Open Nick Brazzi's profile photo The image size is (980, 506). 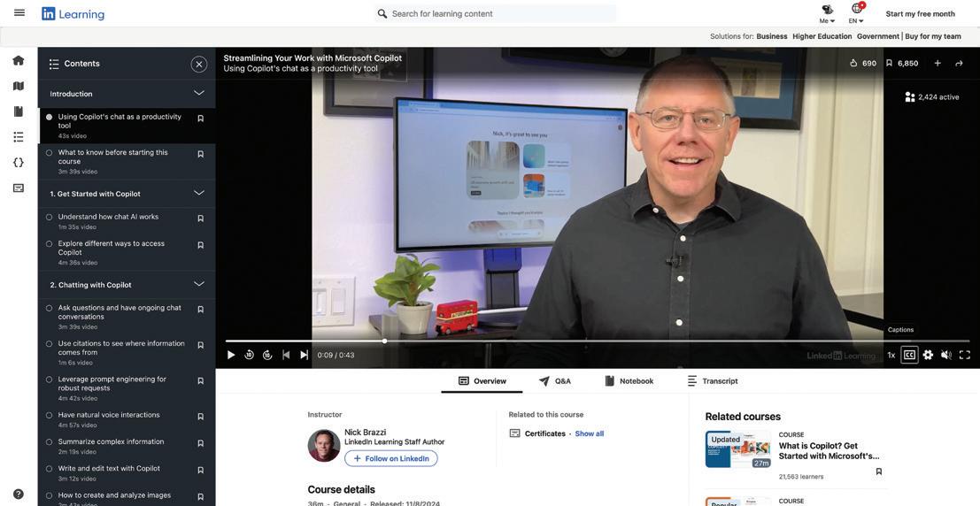(324, 446)
